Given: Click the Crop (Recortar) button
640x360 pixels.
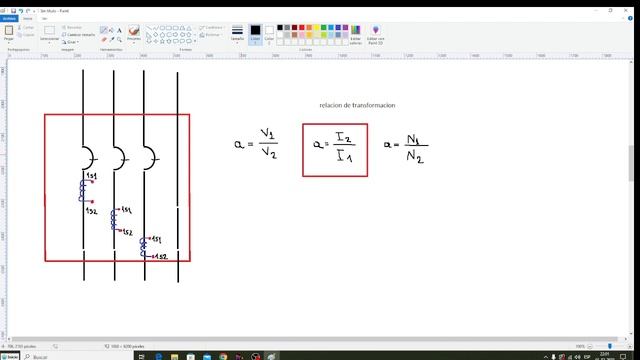Looking at the screenshot, I should (72, 27).
